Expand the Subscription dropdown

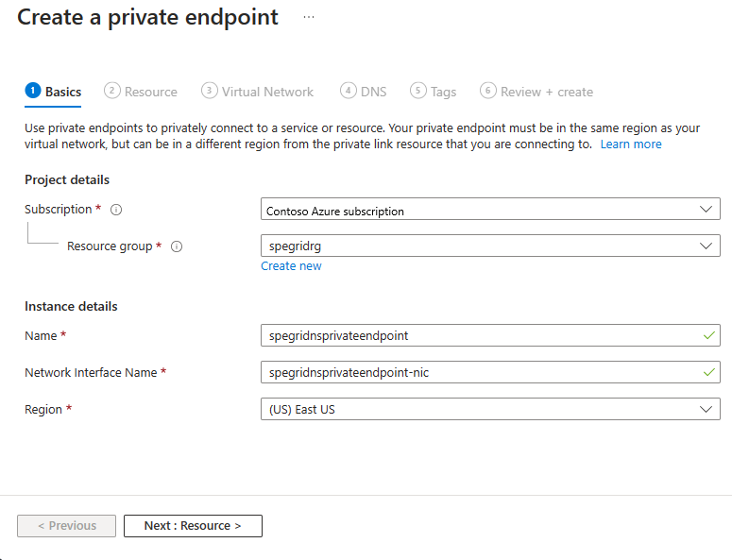(490, 210)
